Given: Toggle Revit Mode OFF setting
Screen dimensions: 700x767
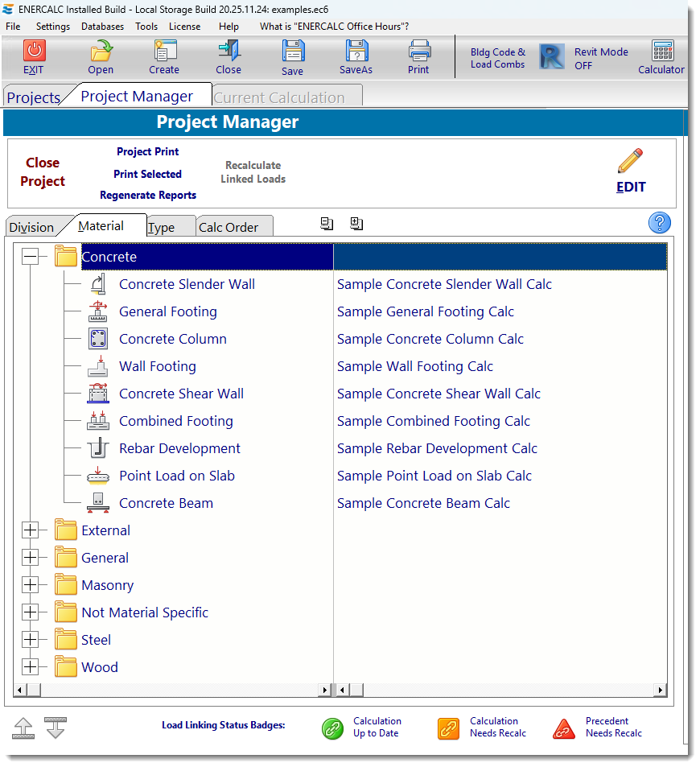Looking at the screenshot, I should [601, 58].
